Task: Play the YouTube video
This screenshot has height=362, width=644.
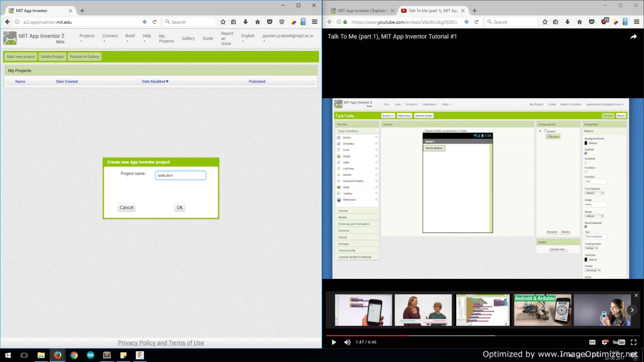Action: coord(334,342)
